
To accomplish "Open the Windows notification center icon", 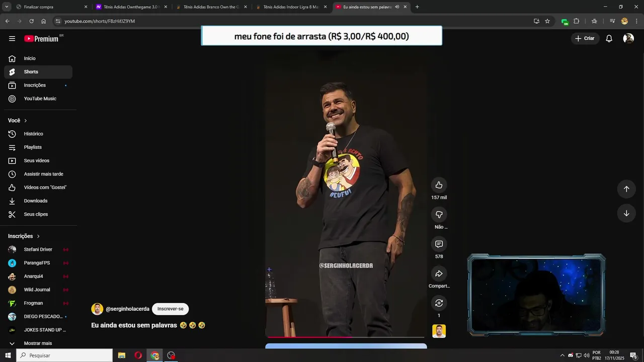I will pos(633,355).
